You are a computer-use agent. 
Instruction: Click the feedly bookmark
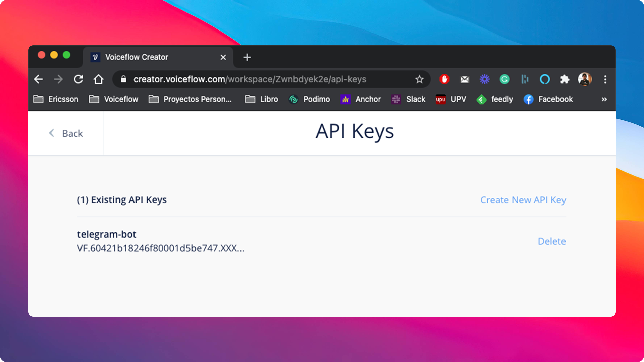click(x=495, y=99)
